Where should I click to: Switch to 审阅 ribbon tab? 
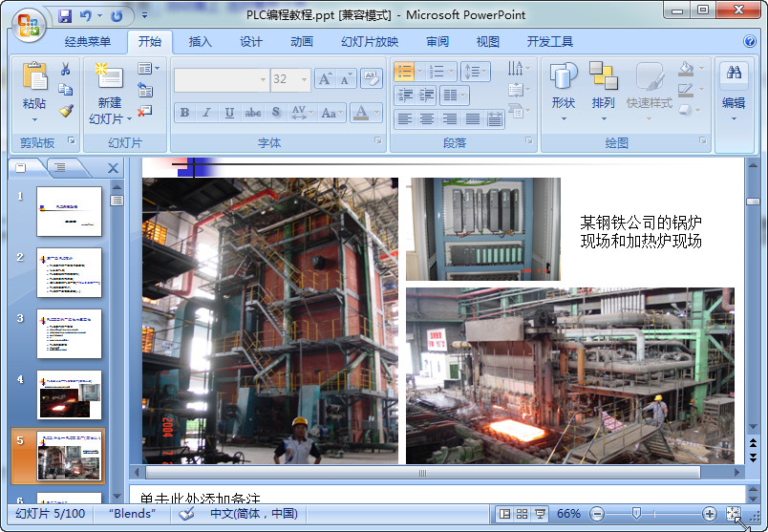coord(437,42)
